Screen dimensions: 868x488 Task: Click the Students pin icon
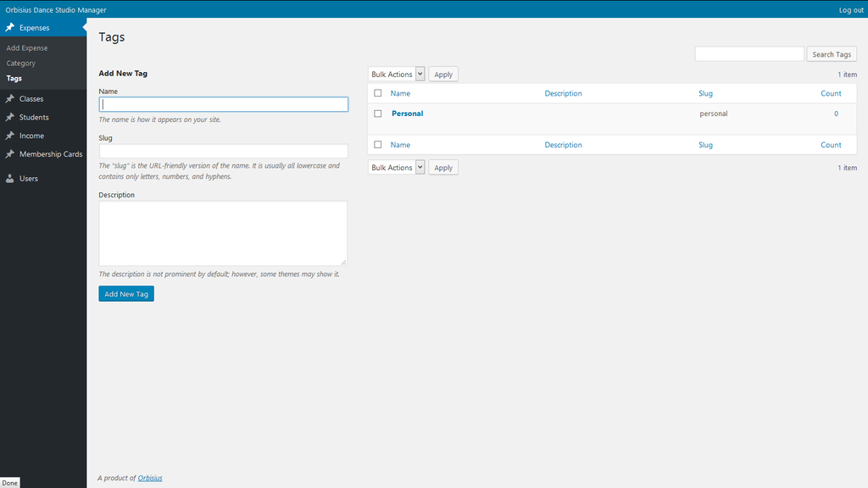click(10, 117)
